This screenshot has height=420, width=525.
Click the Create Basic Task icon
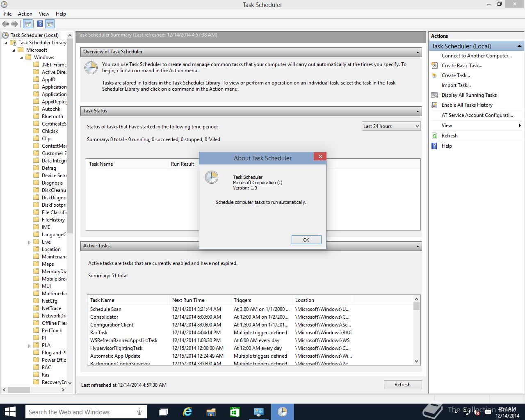[x=434, y=66]
